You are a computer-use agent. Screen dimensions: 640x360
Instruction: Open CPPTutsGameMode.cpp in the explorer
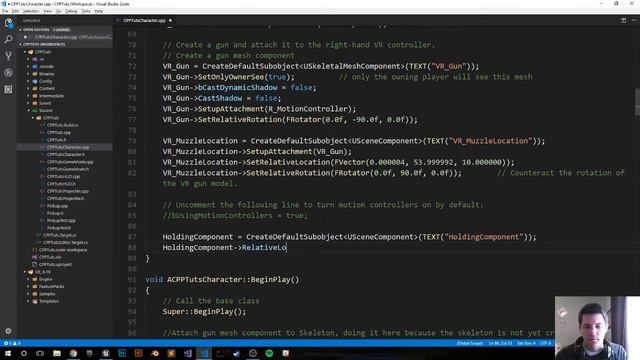tap(70, 162)
